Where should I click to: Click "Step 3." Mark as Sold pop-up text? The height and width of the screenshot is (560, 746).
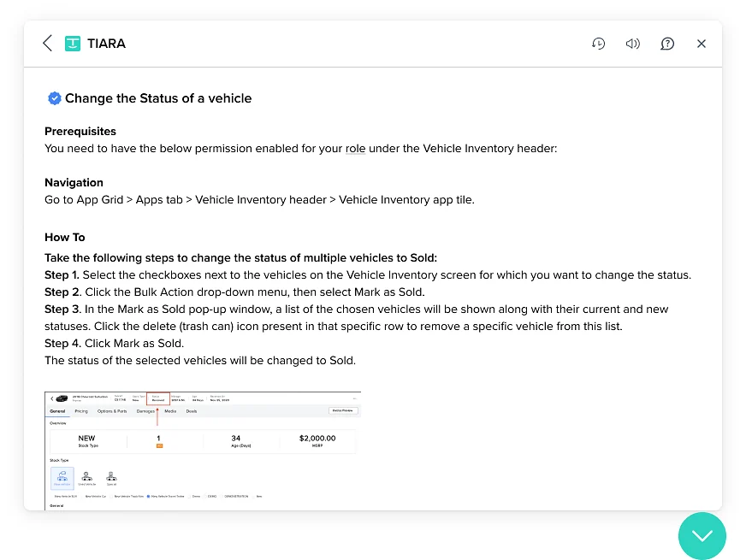coord(357,317)
